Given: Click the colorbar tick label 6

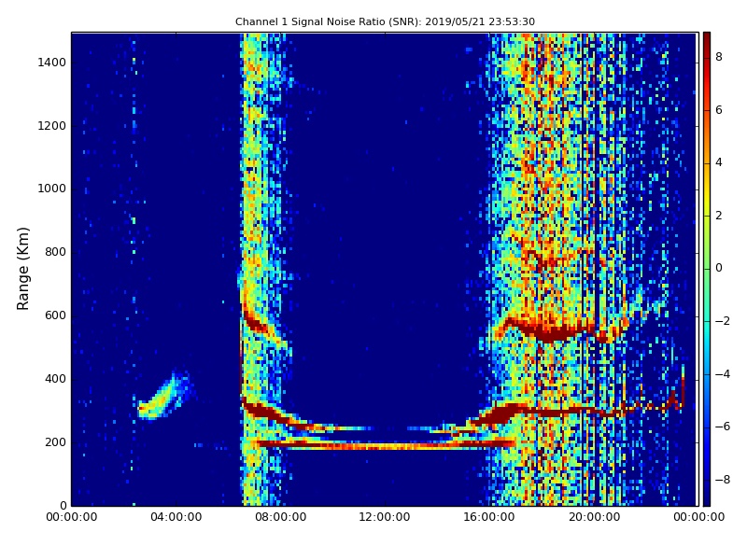Looking at the screenshot, I should 719,110.
